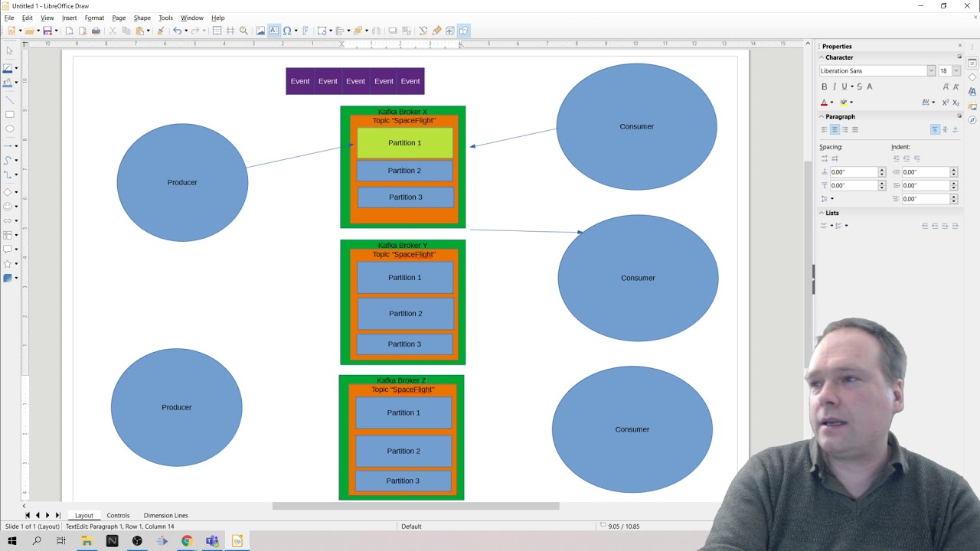Open the Underline style dropdown arrow

pos(851,86)
